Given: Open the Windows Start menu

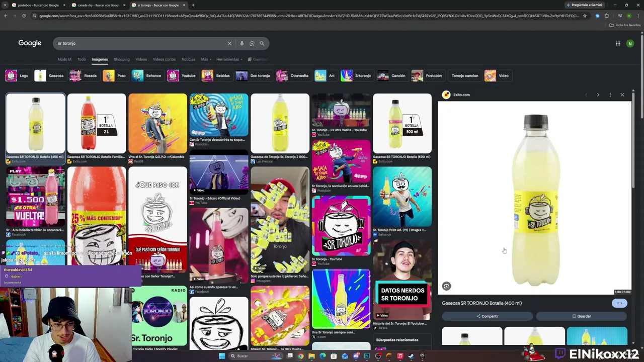Looking at the screenshot, I should [222, 356].
